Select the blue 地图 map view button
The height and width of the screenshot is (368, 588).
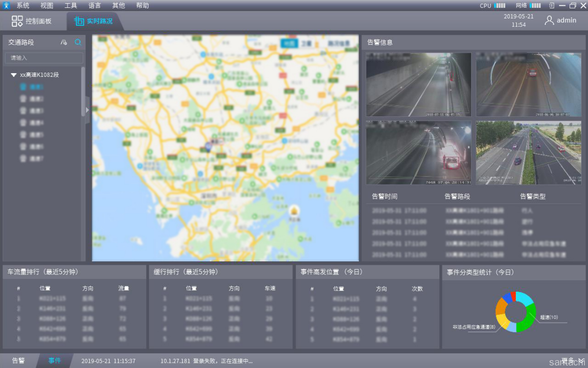coord(289,44)
